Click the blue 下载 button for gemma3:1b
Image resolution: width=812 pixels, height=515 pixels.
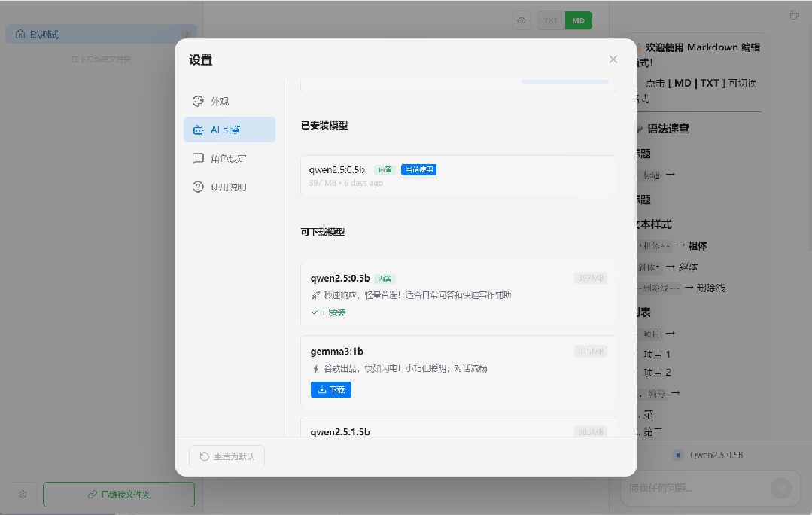(330, 389)
